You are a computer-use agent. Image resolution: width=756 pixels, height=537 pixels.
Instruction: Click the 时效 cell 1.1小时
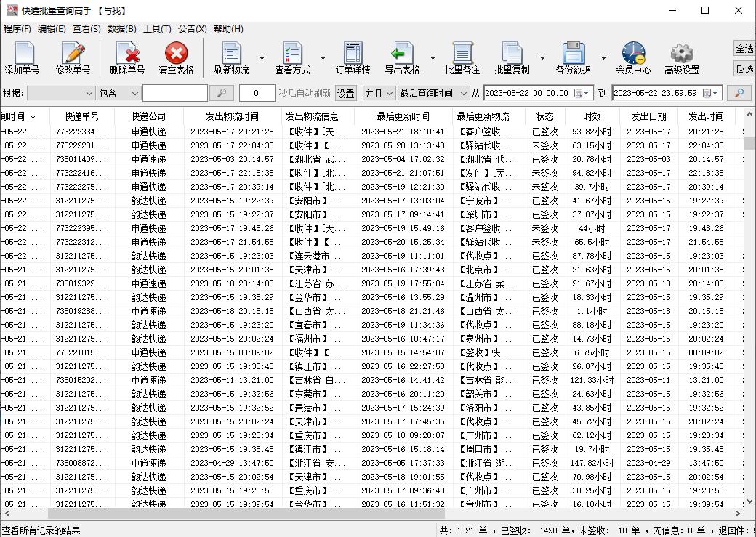[592, 312]
